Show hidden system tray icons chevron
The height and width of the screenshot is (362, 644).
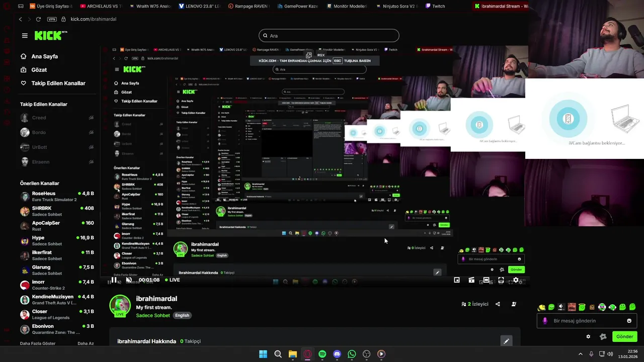(x=580, y=354)
